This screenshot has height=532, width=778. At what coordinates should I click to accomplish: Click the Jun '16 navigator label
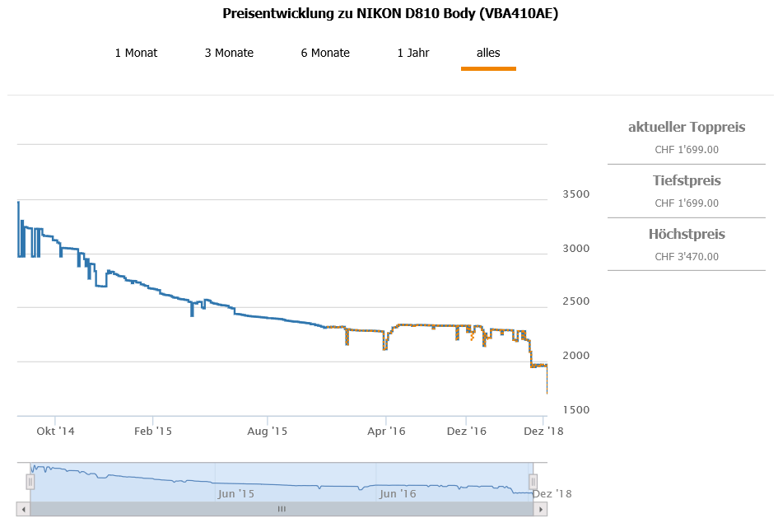click(x=398, y=494)
